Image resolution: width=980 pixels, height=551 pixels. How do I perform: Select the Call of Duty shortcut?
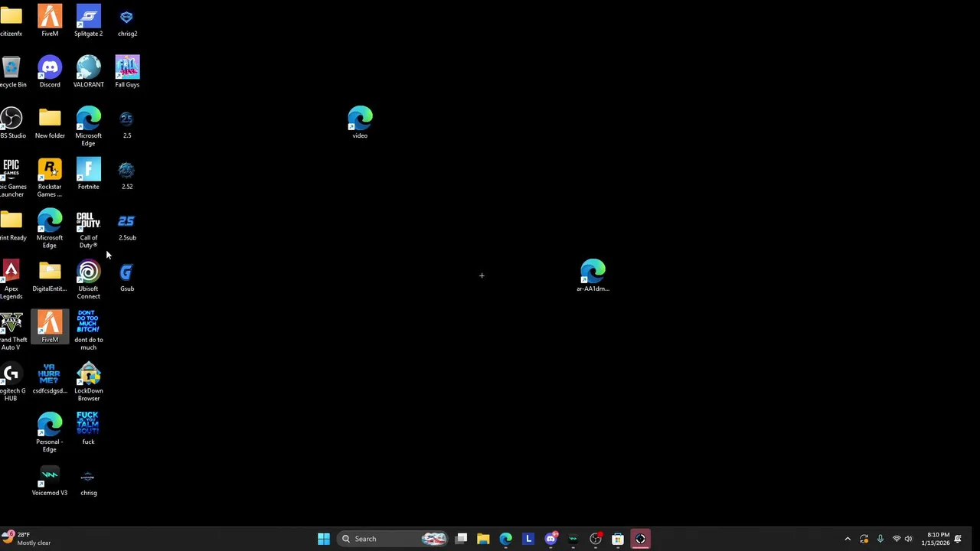[88, 229]
